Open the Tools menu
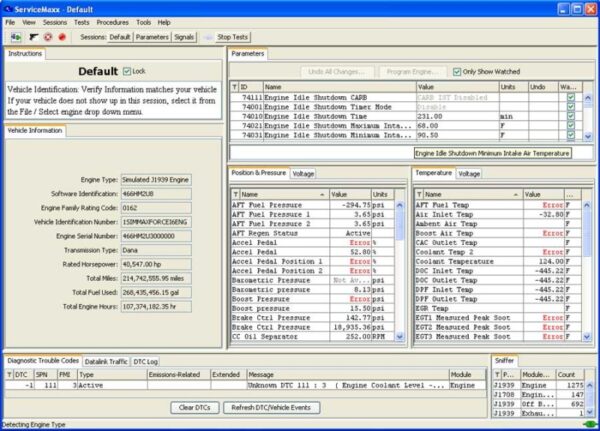 pyautogui.click(x=143, y=23)
